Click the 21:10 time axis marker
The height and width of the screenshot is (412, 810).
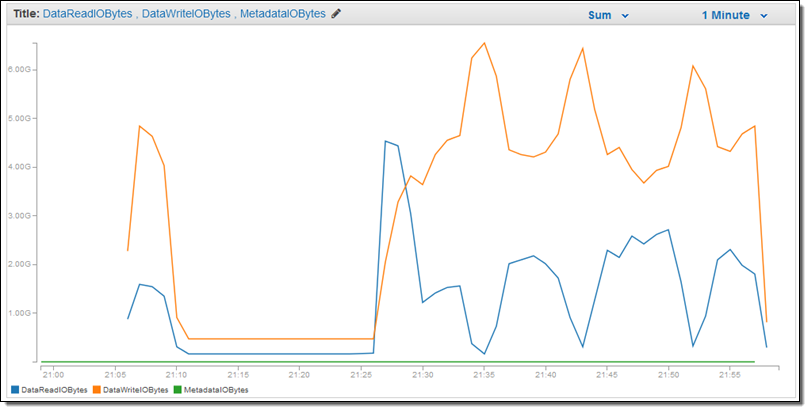pos(176,375)
